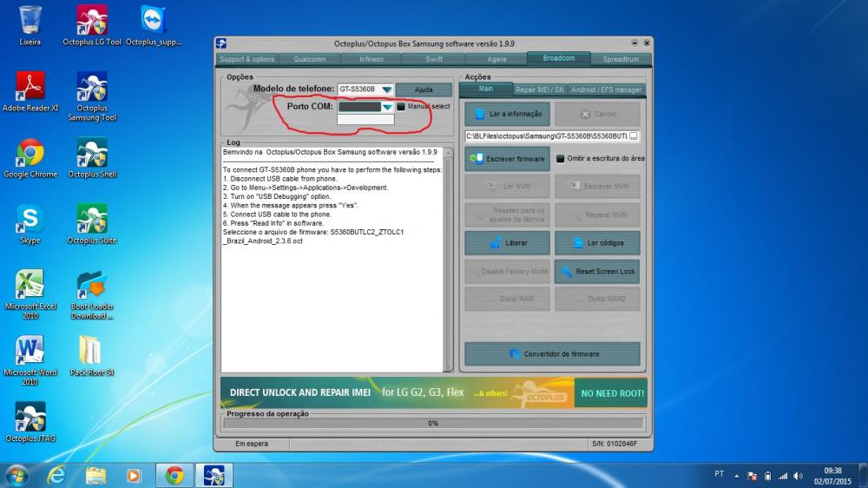Click Ler códigos button
868x488 pixels.
coord(597,243)
